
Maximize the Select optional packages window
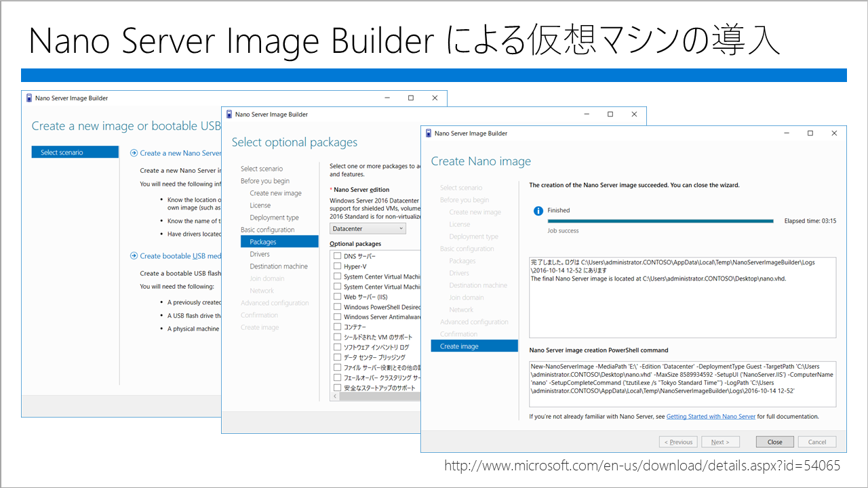[x=610, y=115]
